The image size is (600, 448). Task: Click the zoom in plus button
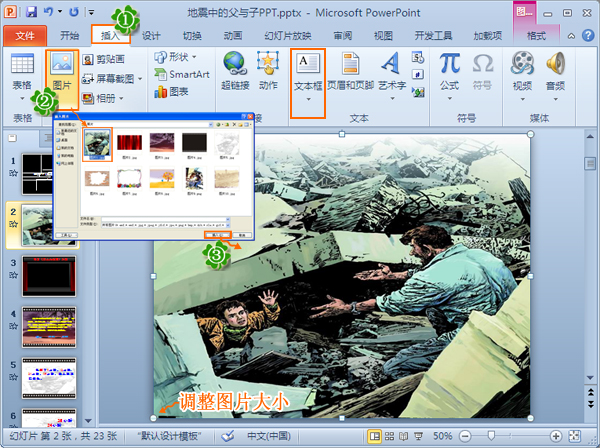556,436
